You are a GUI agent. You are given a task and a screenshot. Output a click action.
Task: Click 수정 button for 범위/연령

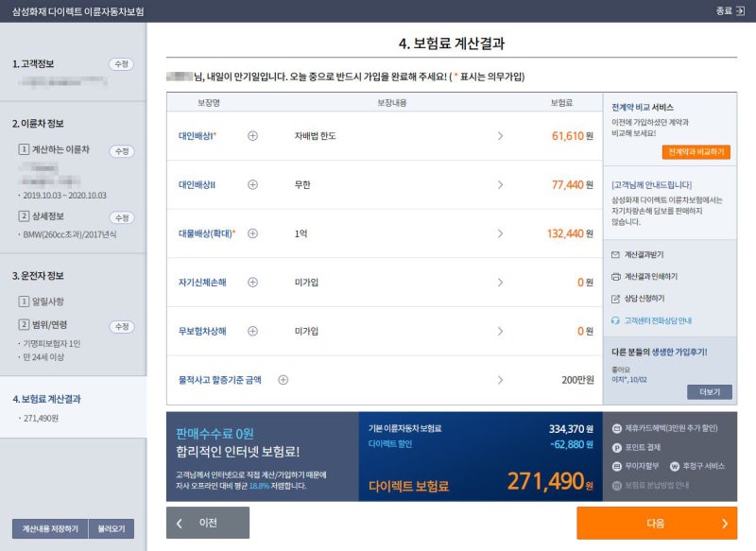click(x=122, y=327)
